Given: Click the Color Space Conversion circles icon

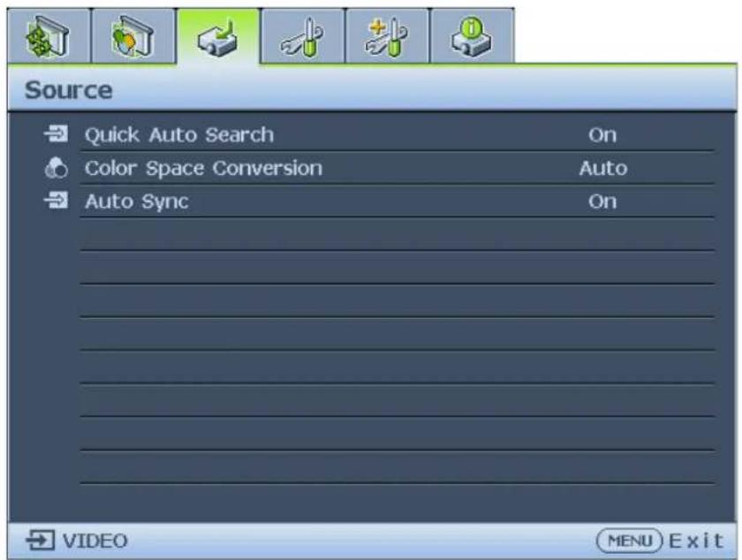Looking at the screenshot, I should [x=57, y=168].
